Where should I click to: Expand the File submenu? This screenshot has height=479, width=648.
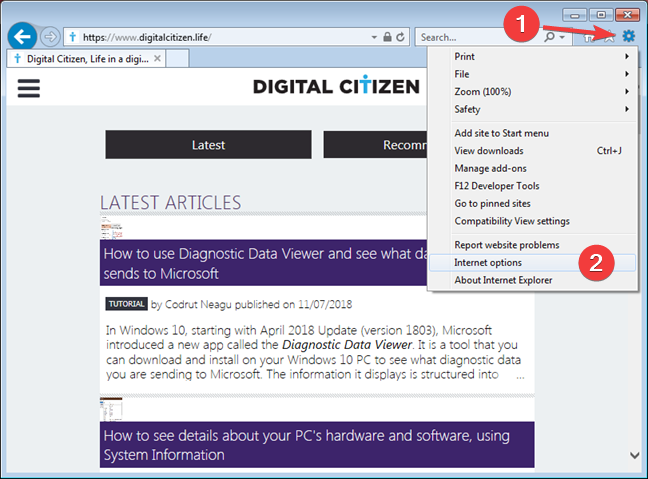click(533, 74)
